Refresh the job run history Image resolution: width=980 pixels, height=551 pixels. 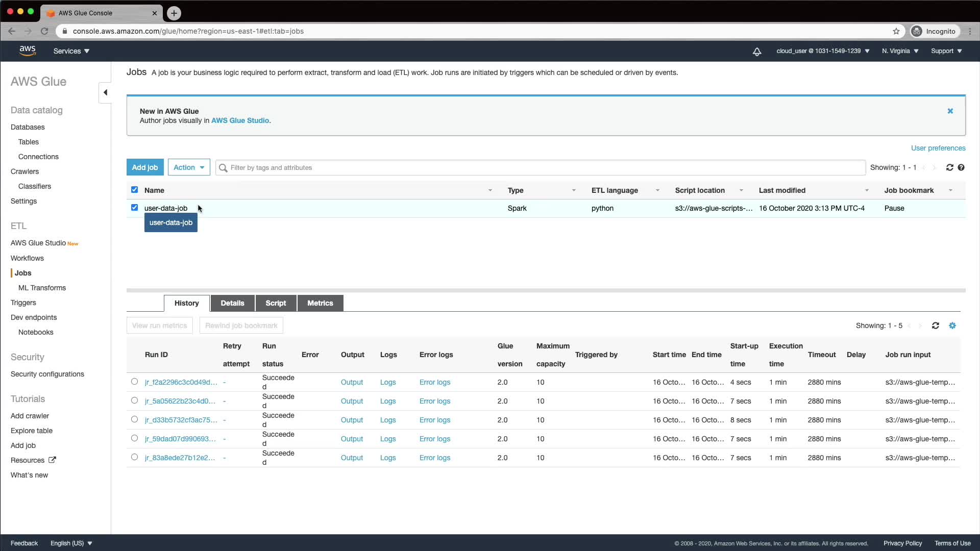tap(935, 325)
